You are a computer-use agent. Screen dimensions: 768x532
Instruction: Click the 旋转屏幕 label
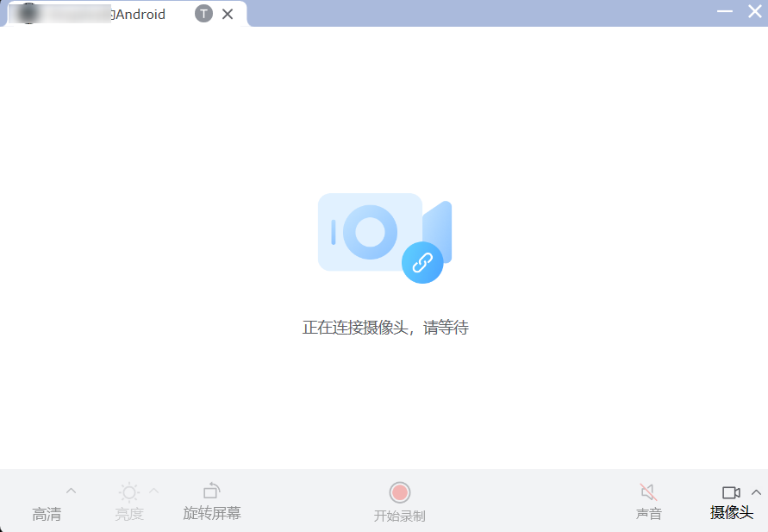pyautogui.click(x=211, y=513)
